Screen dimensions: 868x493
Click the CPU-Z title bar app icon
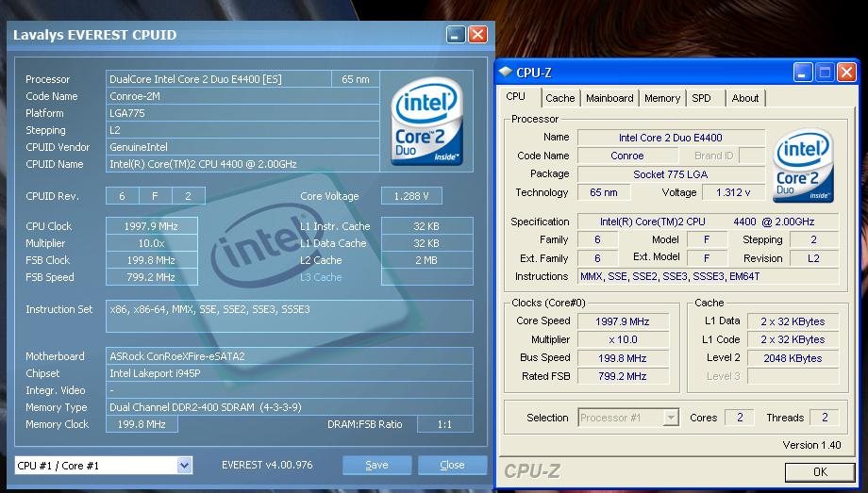click(x=506, y=72)
